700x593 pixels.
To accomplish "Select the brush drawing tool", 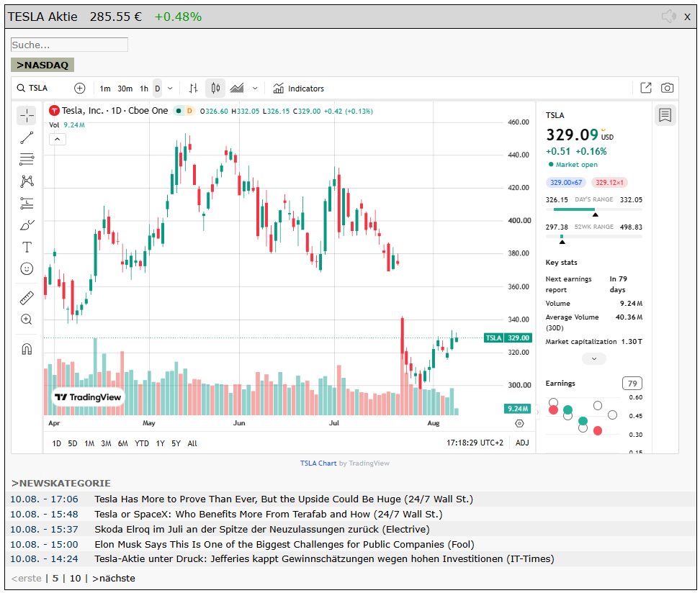I will [27, 225].
